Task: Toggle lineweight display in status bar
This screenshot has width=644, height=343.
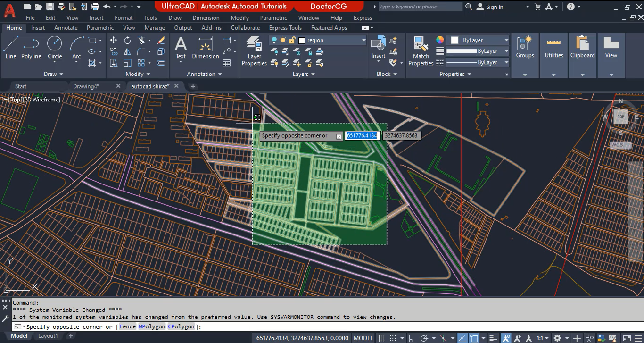Action: [x=493, y=338]
